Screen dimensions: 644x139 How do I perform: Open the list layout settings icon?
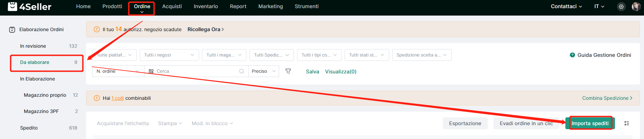point(626,123)
